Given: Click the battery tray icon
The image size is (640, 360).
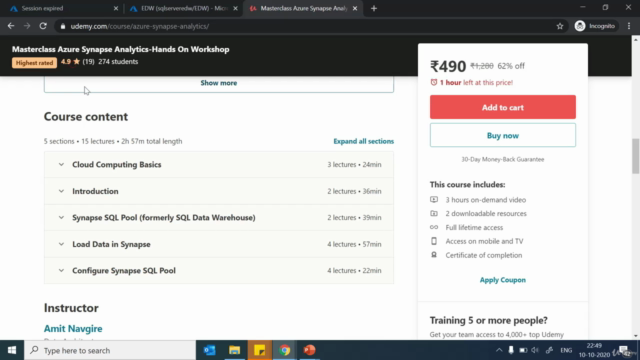Looking at the screenshot, I should [523, 350].
